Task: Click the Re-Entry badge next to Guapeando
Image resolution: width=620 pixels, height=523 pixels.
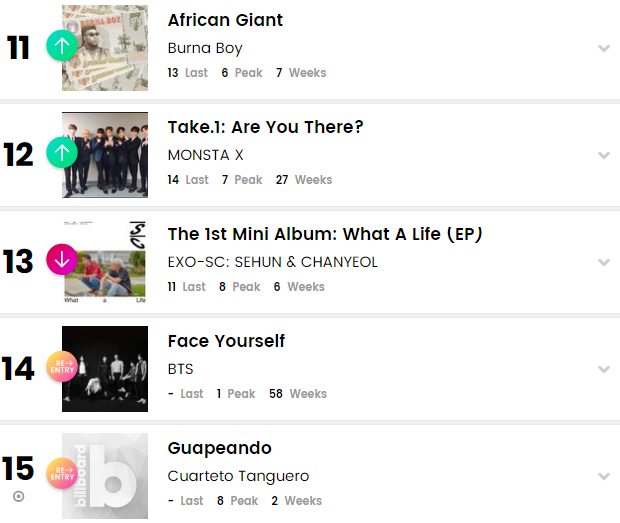Action: click(x=62, y=475)
